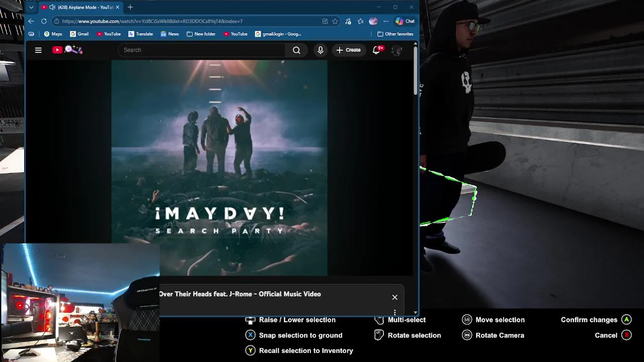Open the News bookmark

pos(170,34)
